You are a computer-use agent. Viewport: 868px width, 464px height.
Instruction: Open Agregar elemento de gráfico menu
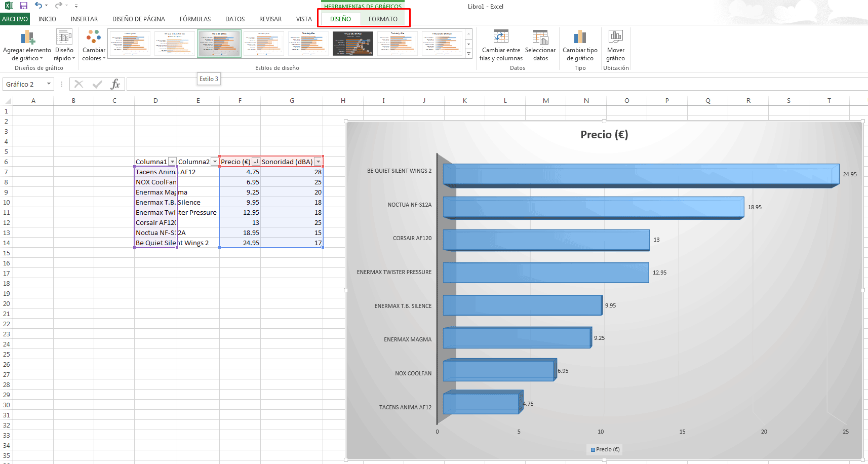27,45
